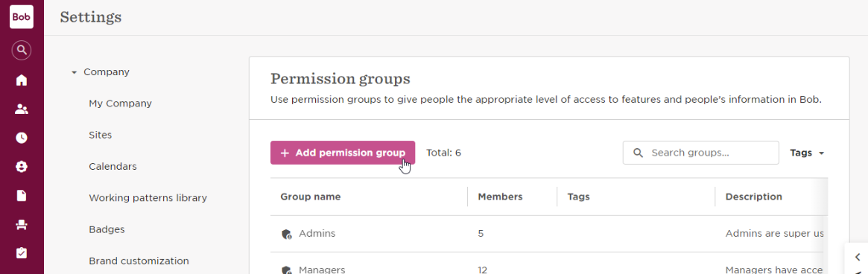Click the side panel collapse chevron
This screenshot has width=868, height=274.
point(858,257)
